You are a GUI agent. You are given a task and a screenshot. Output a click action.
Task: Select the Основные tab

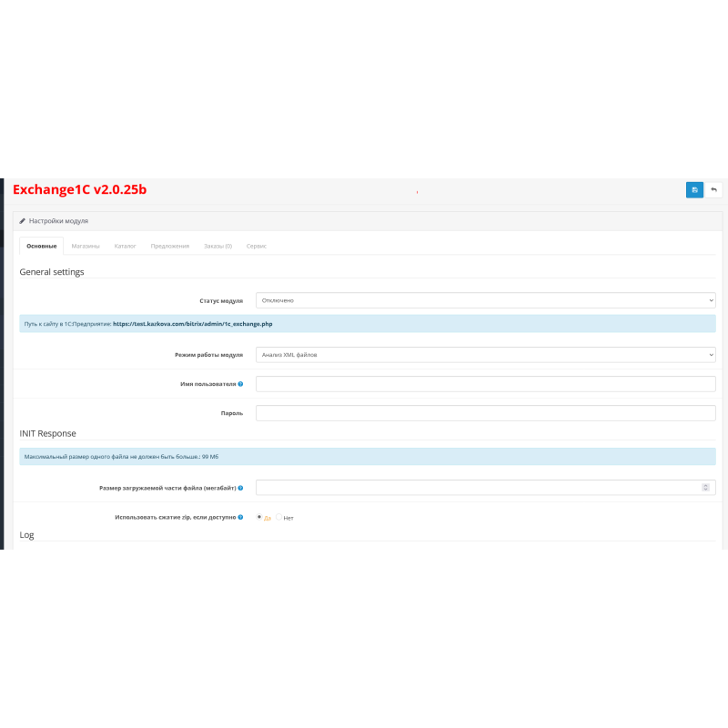click(x=40, y=245)
